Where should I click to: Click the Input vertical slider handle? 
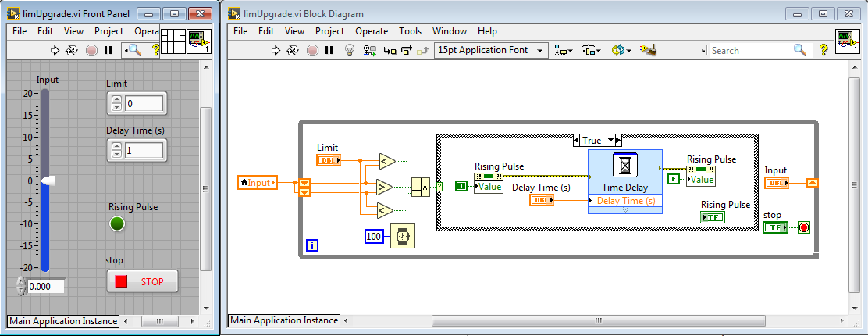coord(48,181)
